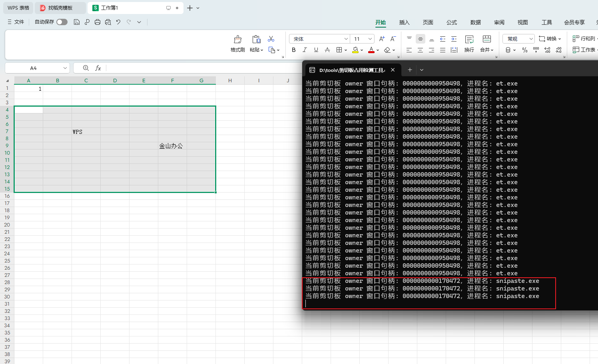Click the zoom magnifier beside fx
This screenshot has height=364, width=598.
click(x=86, y=68)
